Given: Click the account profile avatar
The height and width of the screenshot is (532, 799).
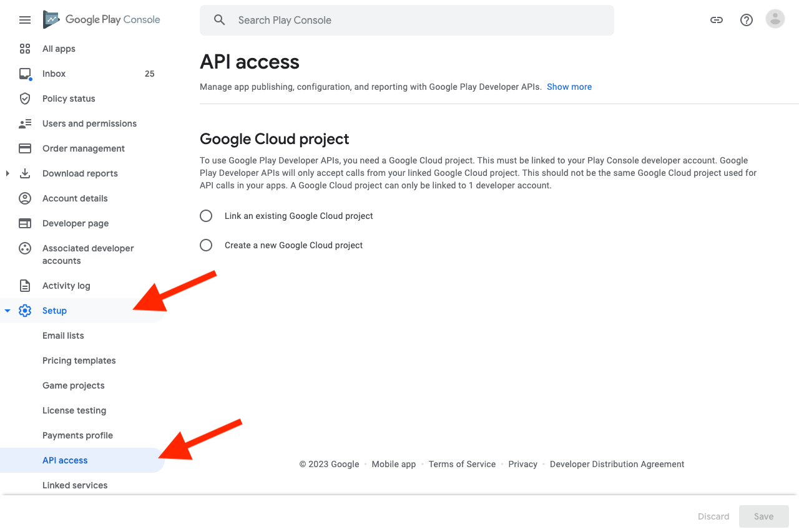Looking at the screenshot, I should [x=775, y=19].
